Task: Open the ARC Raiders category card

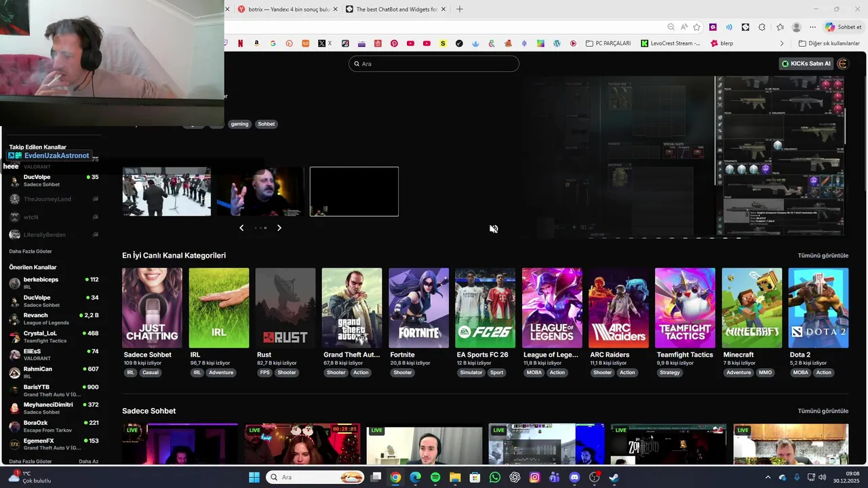Action: tap(618, 308)
